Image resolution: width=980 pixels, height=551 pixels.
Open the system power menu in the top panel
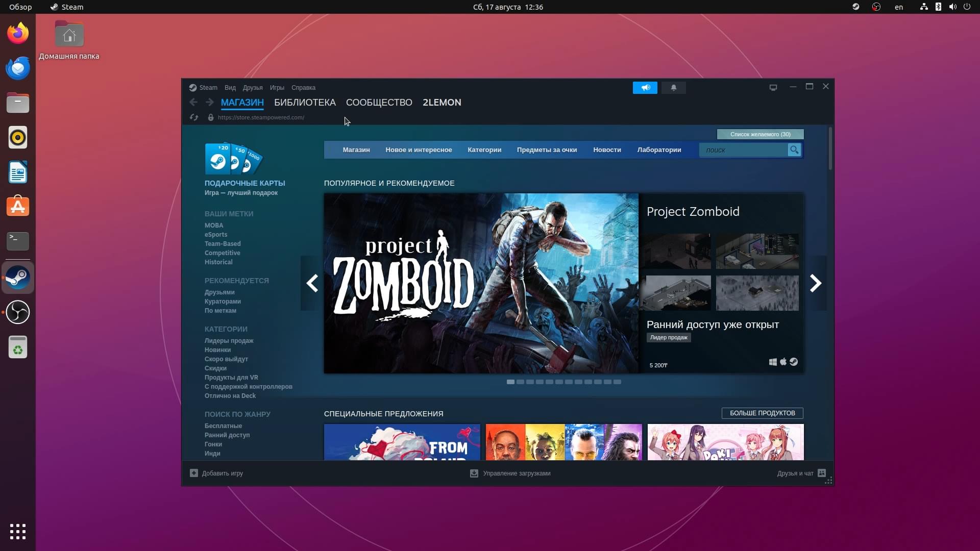click(x=967, y=7)
